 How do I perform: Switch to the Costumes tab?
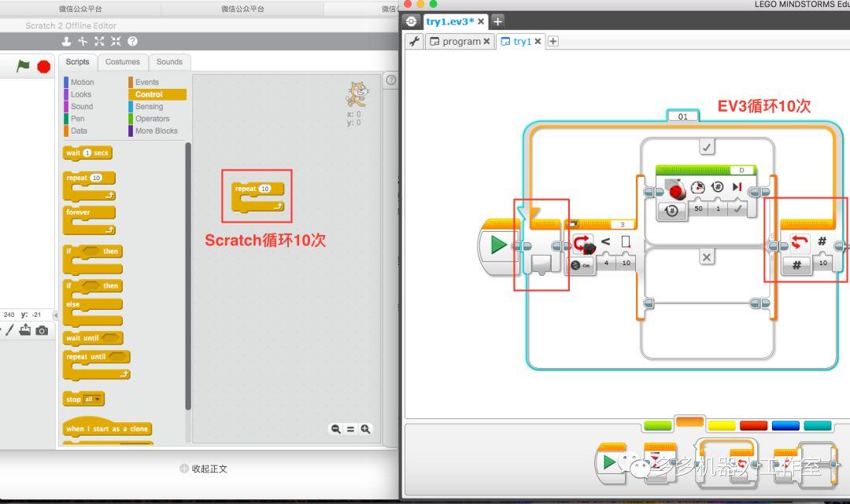pyautogui.click(x=123, y=61)
